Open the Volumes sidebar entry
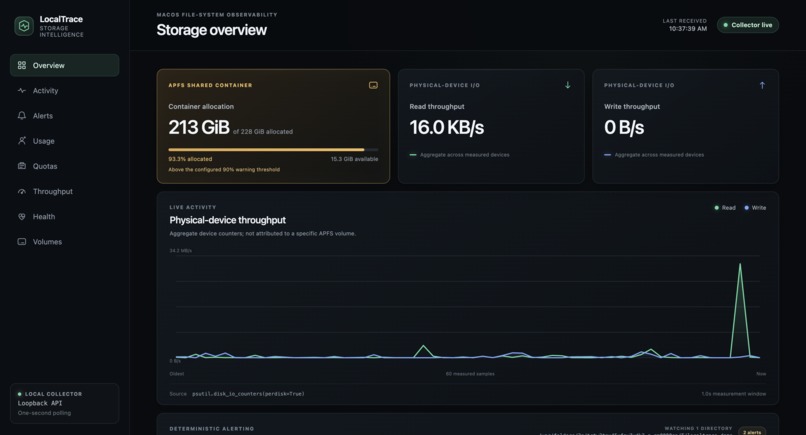The height and width of the screenshot is (435, 806). [64, 242]
